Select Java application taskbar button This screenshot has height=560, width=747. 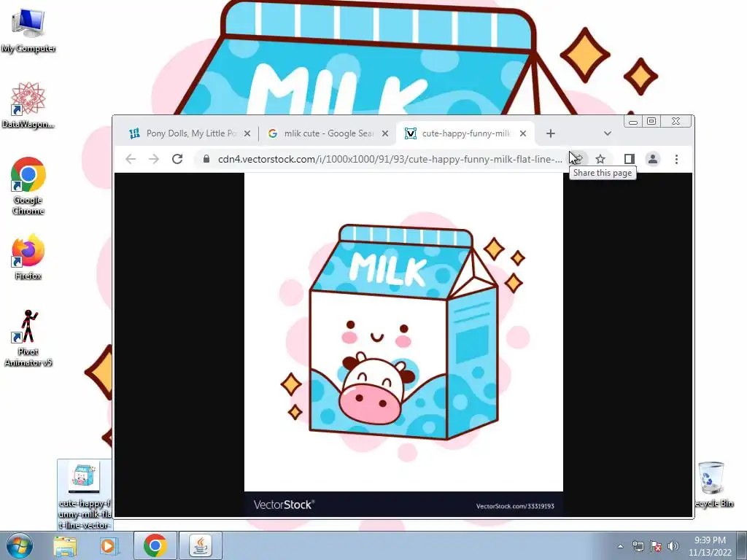click(201, 545)
